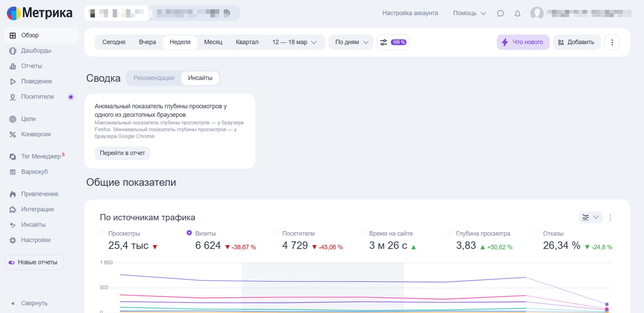
Task: Select the Месяц period tab
Action: pos(213,42)
